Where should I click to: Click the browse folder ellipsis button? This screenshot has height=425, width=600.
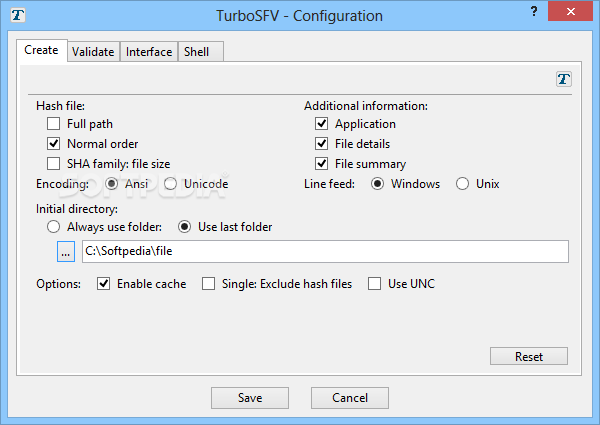tap(66, 251)
